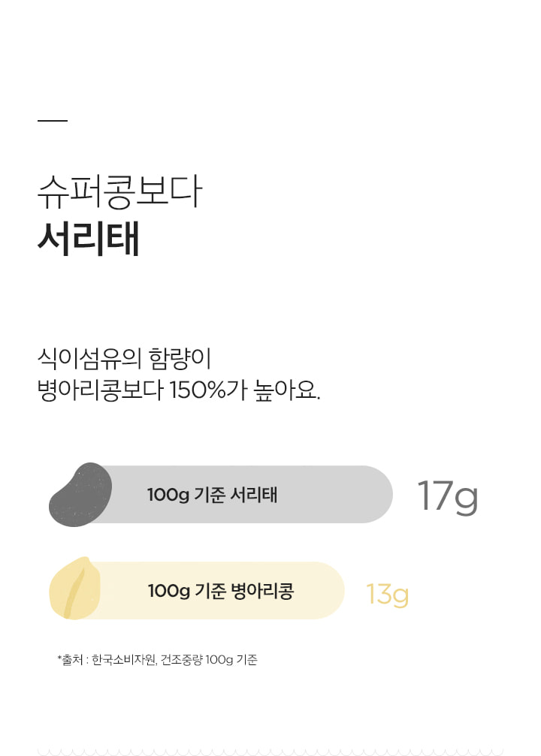Click the bold heading 서리태

(89, 238)
